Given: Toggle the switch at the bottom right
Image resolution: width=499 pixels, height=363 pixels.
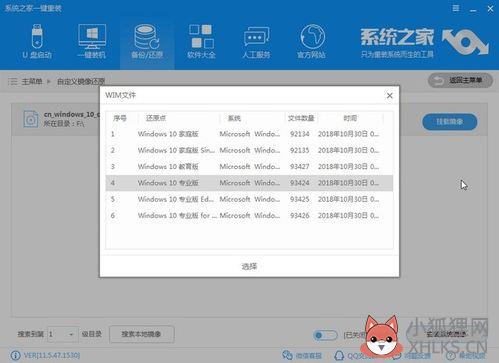Looking at the screenshot, I should click(325, 335).
